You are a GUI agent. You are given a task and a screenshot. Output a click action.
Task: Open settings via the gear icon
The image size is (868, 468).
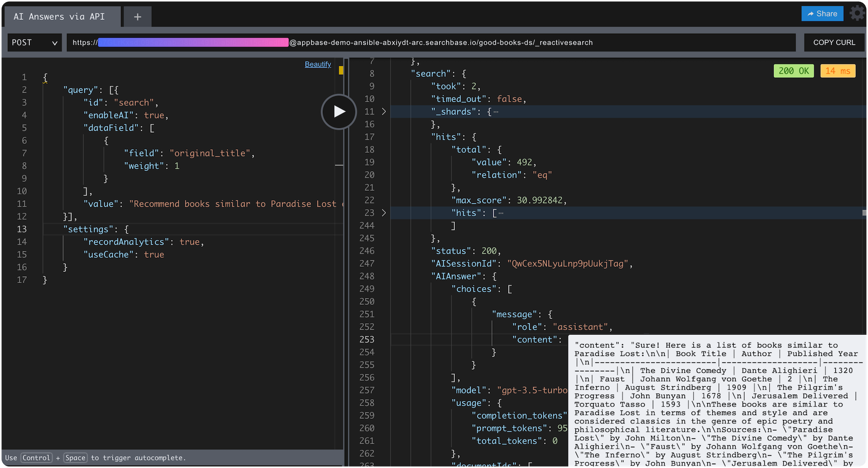pyautogui.click(x=858, y=13)
